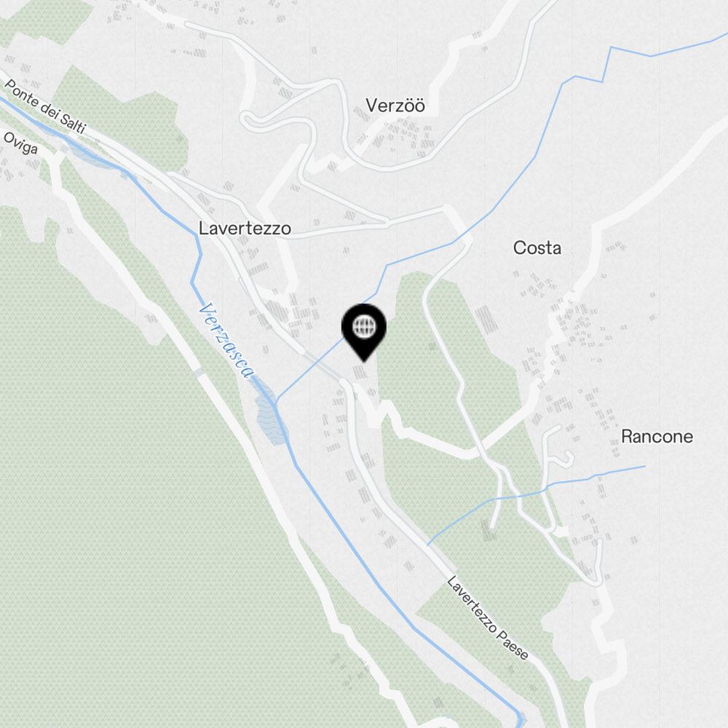The image size is (728, 728).
Task: Click the black globe location pin
Action: point(364,331)
